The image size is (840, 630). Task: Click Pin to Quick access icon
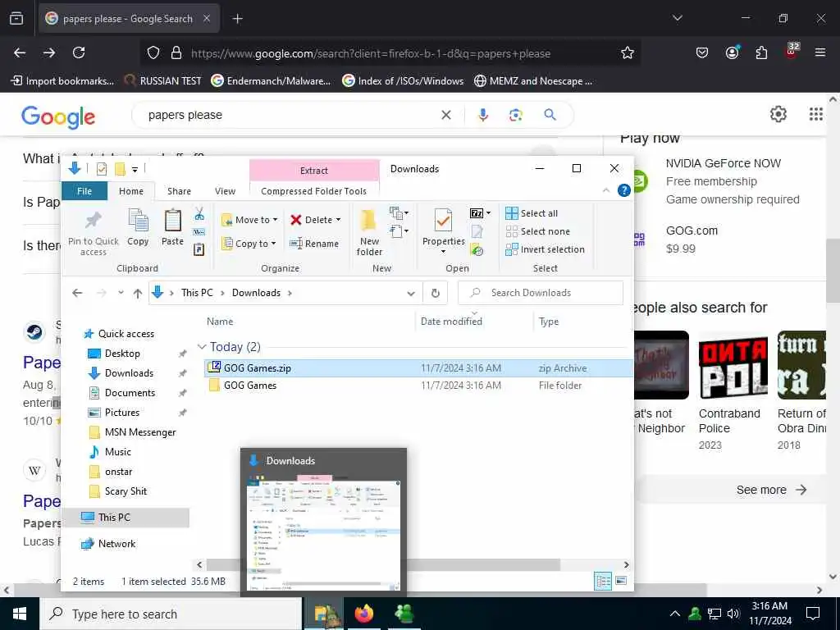pos(93,220)
